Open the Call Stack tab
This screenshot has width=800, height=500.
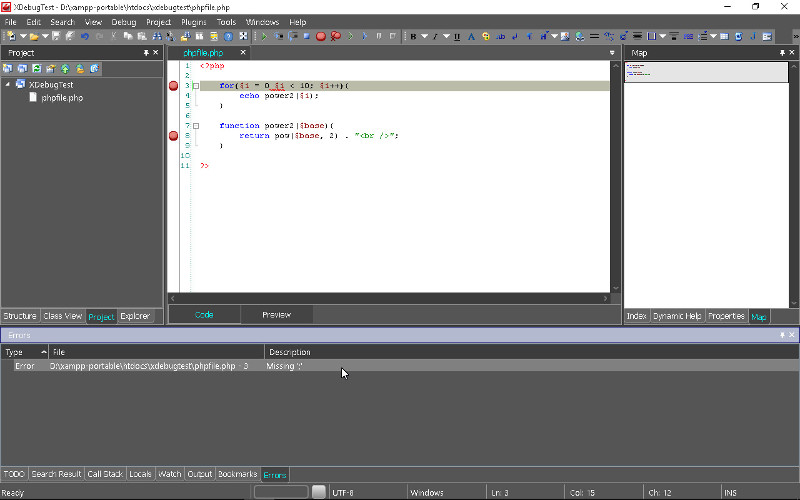tap(105, 474)
